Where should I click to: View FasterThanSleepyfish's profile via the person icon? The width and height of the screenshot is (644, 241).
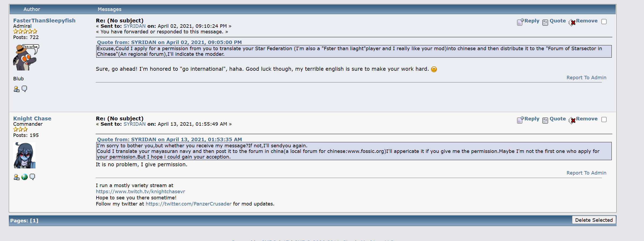[17, 89]
